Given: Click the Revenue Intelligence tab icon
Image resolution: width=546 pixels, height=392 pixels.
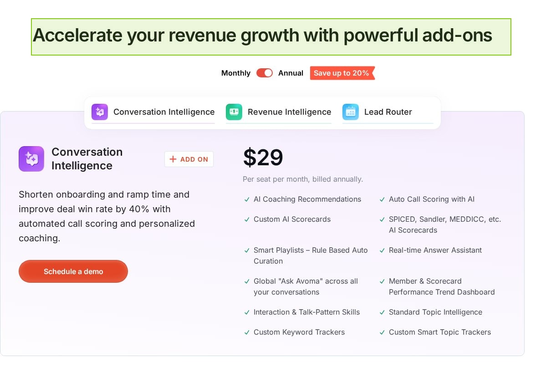Looking at the screenshot, I should pyautogui.click(x=234, y=112).
